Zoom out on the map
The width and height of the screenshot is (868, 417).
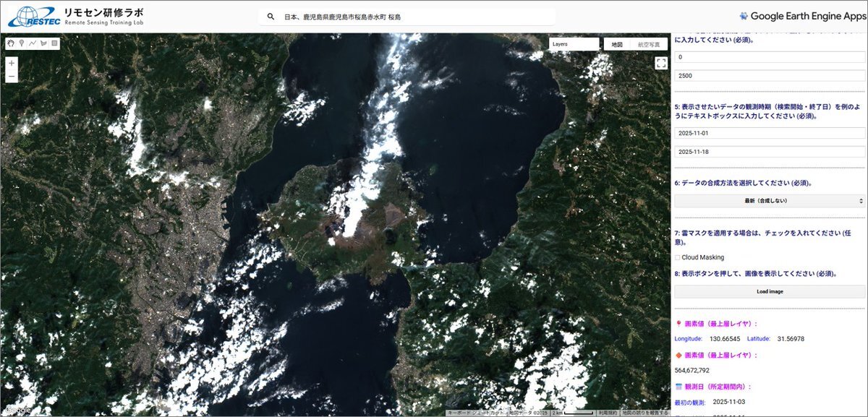pos(12,77)
